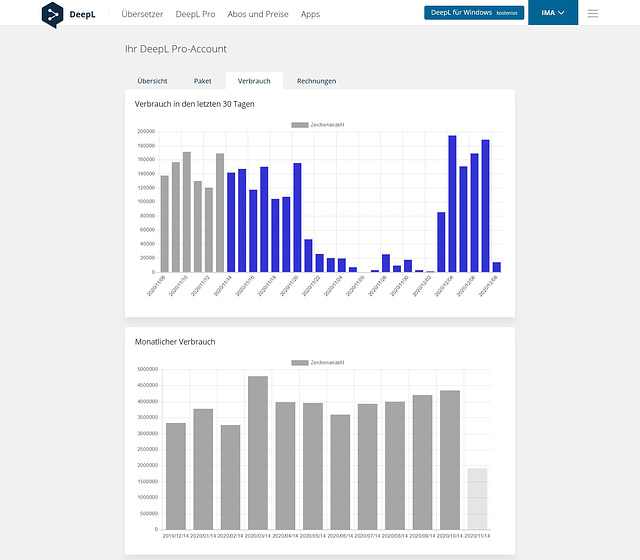Click the 2019/12/14 monthly bar
Image resolution: width=640 pixels, height=560 pixels.
click(x=176, y=476)
